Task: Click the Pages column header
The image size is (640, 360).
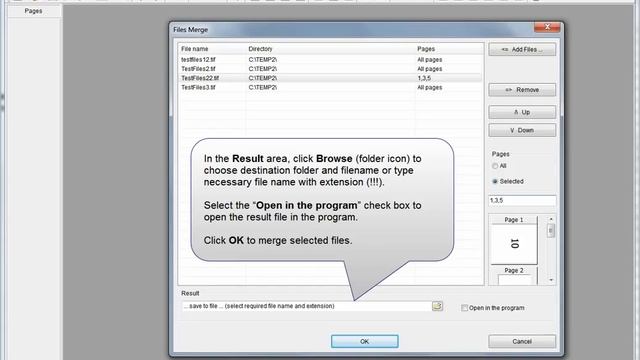Action: (x=449, y=49)
